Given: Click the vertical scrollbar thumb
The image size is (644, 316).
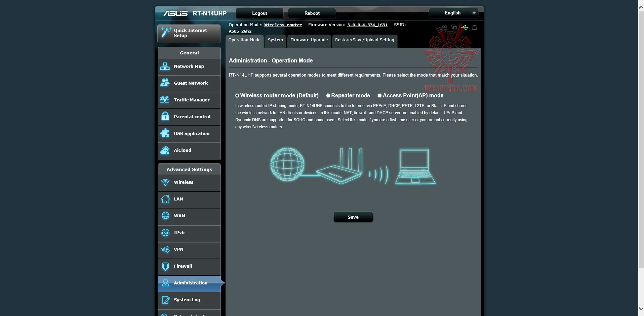Looking at the screenshot, I should (x=641, y=139).
